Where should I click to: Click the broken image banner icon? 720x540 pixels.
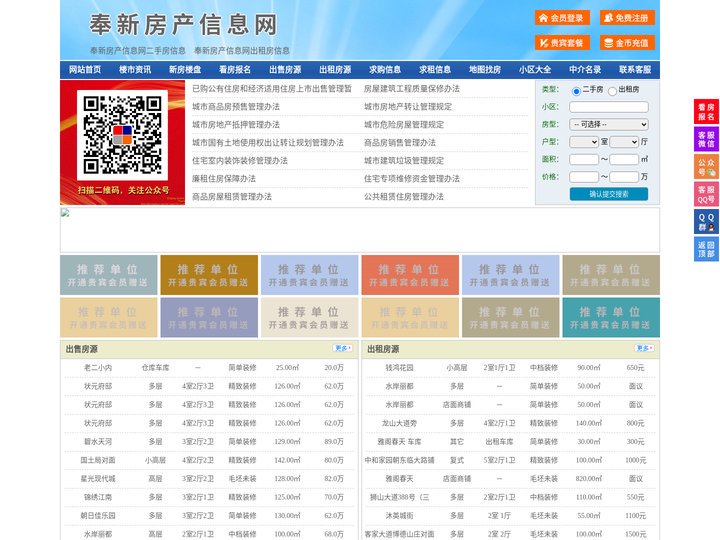pyautogui.click(x=65, y=213)
